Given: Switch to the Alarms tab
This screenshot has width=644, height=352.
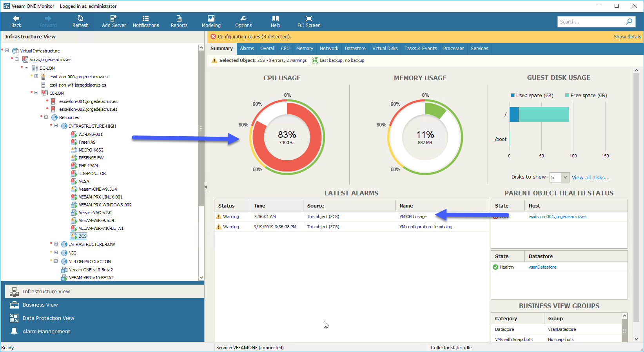Looking at the screenshot, I should pyautogui.click(x=247, y=49).
